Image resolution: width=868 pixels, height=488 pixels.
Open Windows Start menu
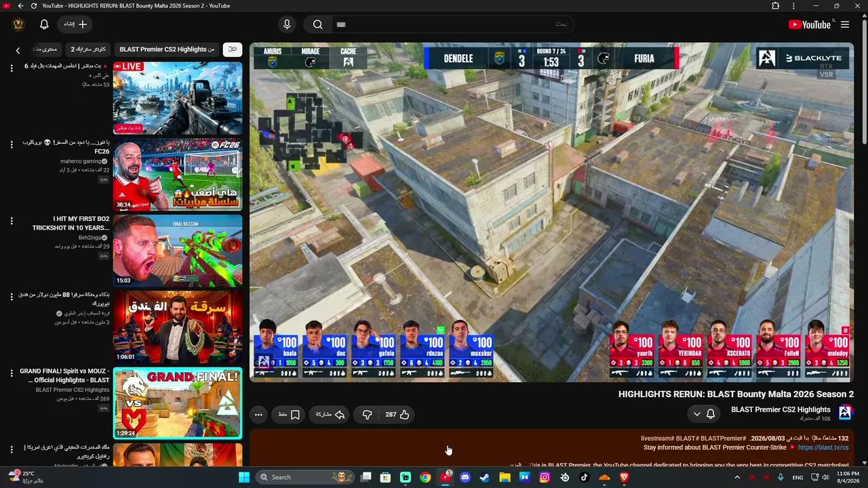(x=244, y=477)
